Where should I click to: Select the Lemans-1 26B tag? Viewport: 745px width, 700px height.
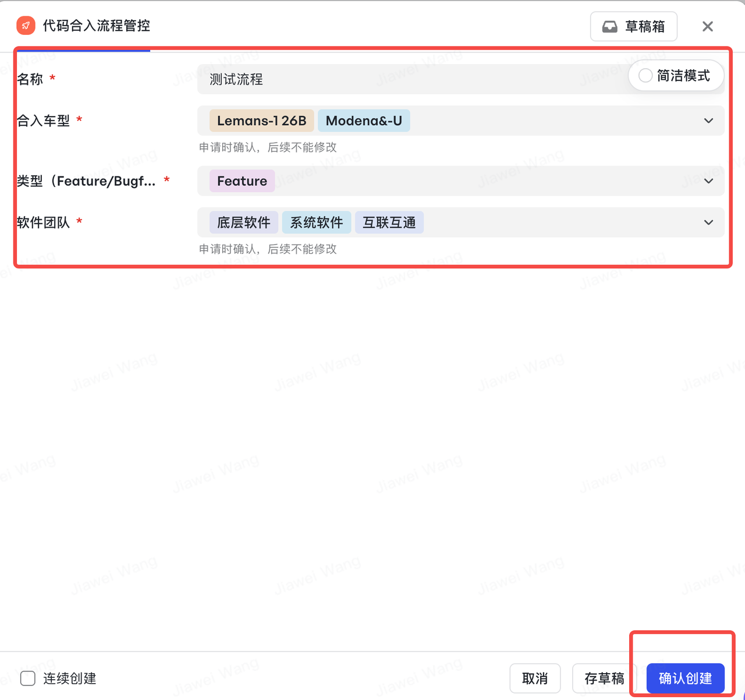262,121
